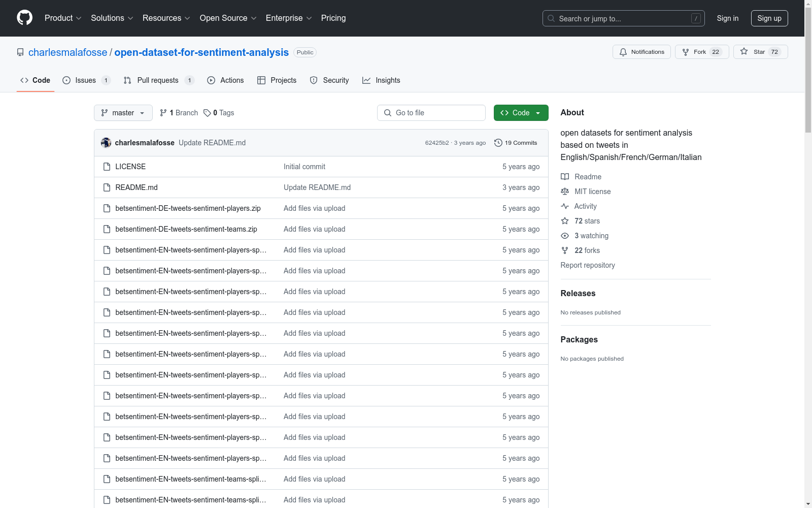Open betsentiment-DE-tweets-sentiment-players.zip file

[x=188, y=208]
